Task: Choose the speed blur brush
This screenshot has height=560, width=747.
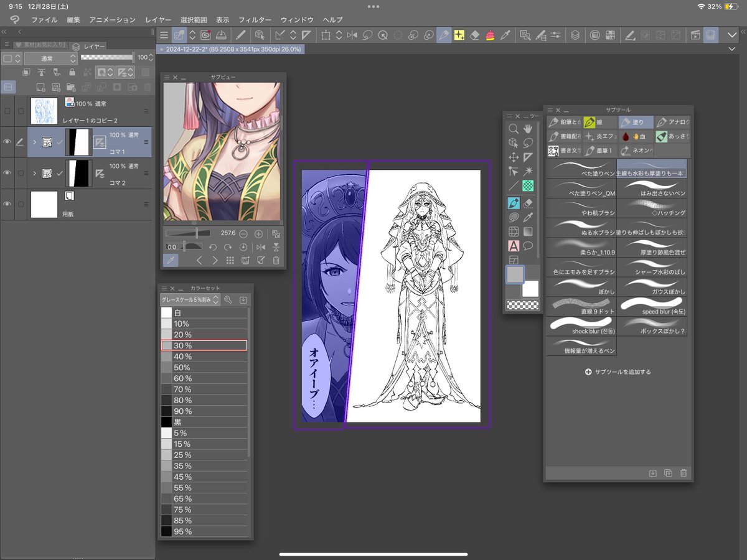Action: coord(652,307)
